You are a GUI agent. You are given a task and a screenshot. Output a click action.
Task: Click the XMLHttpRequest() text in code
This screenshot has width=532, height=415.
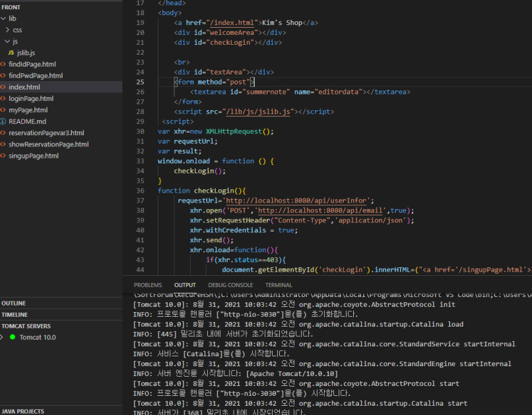coord(238,131)
